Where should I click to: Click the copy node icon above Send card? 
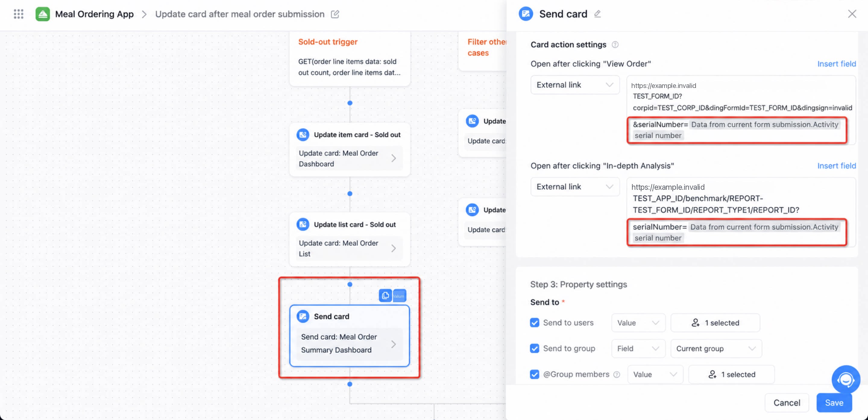point(385,296)
